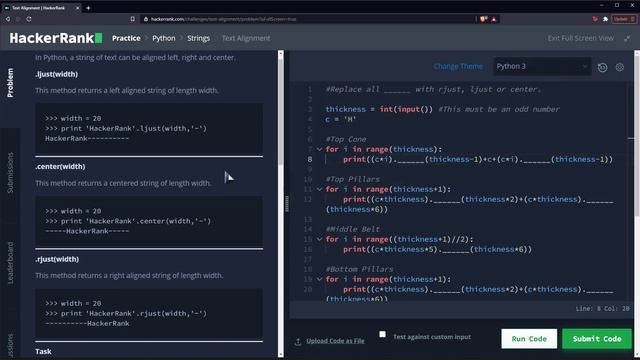Open the Python 3 language dropdown

[542, 66]
